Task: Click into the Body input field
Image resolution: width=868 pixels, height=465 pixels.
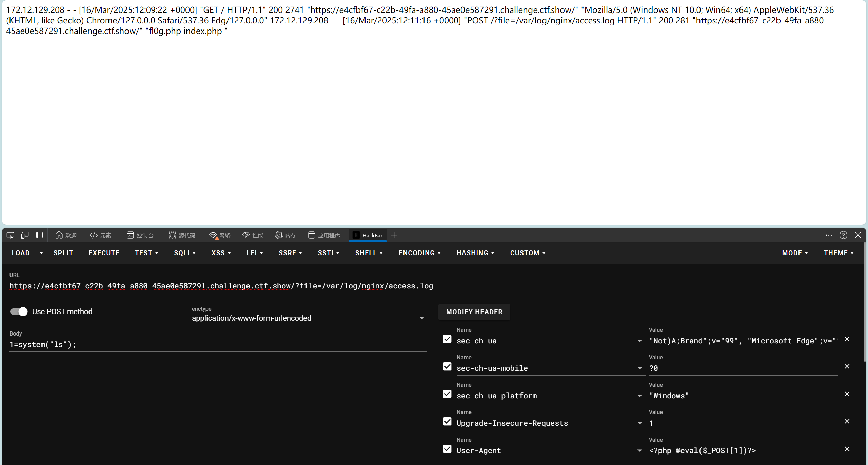Action: pyautogui.click(x=217, y=345)
